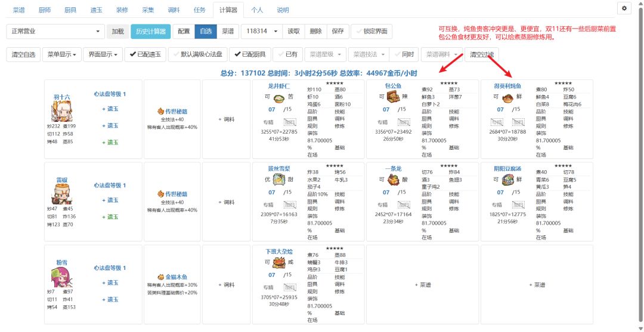Click chef 粉雪's avatar portrait
This screenshot has width=644, height=332.
61,277
